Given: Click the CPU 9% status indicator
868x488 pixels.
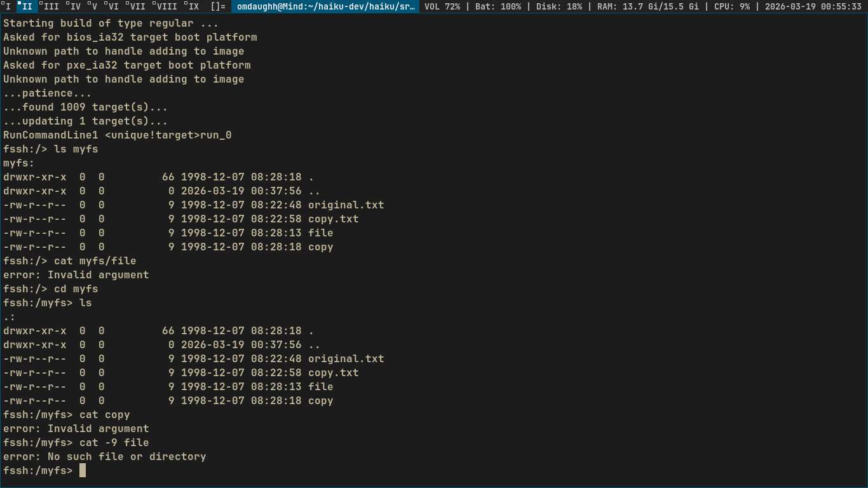Looking at the screenshot, I should [731, 6].
